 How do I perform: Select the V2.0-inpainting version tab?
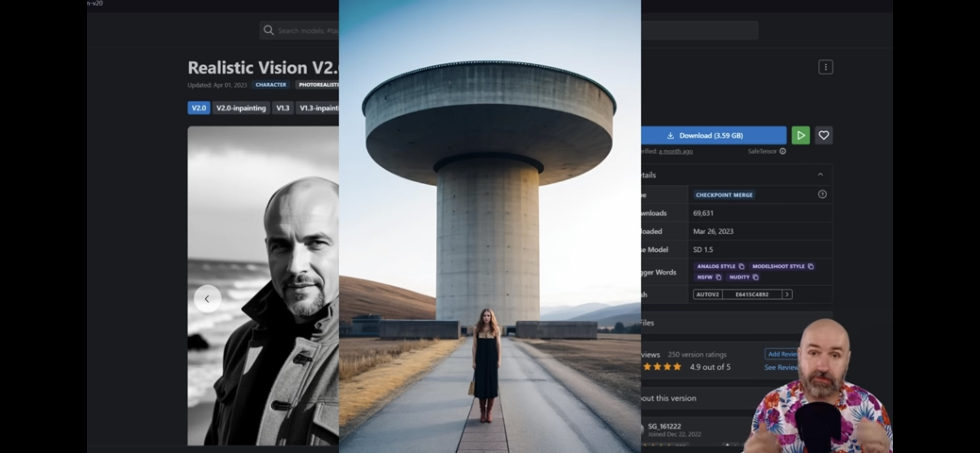pos(241,108)
